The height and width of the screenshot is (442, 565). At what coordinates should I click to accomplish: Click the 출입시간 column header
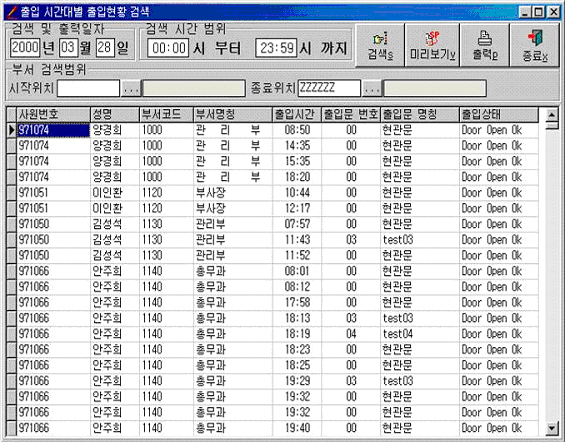click(x=297, y=115)
